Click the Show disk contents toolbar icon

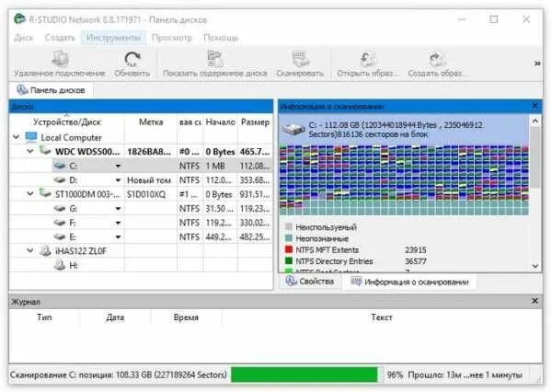tap(214, 59)
